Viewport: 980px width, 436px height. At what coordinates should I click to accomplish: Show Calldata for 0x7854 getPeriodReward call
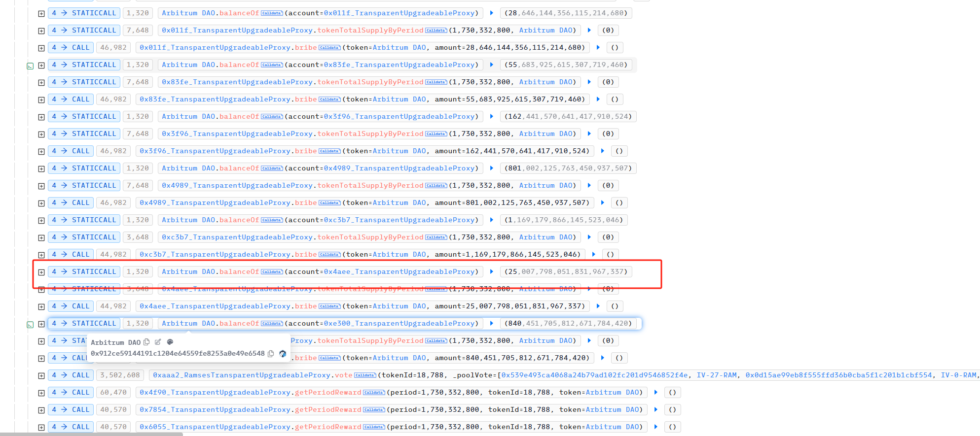[374, 410]
